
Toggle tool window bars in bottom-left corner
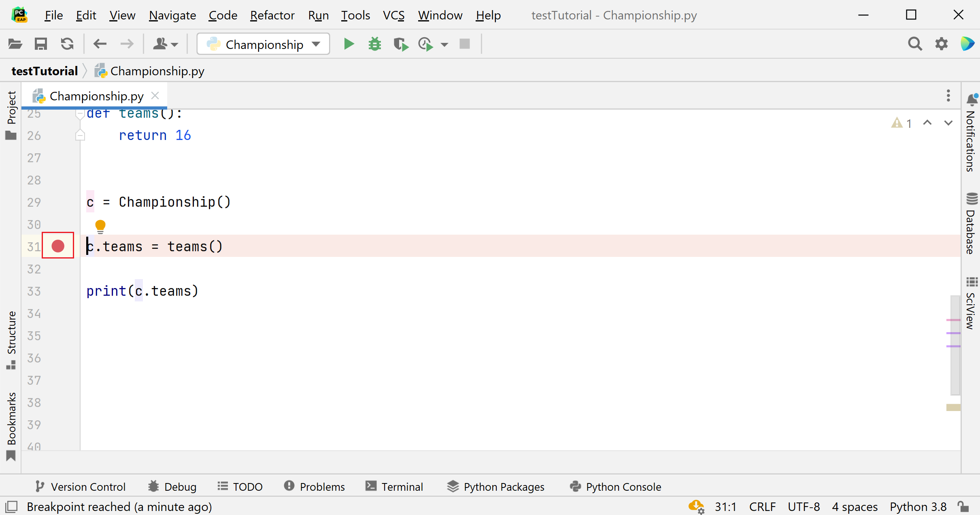coord(11,507)
